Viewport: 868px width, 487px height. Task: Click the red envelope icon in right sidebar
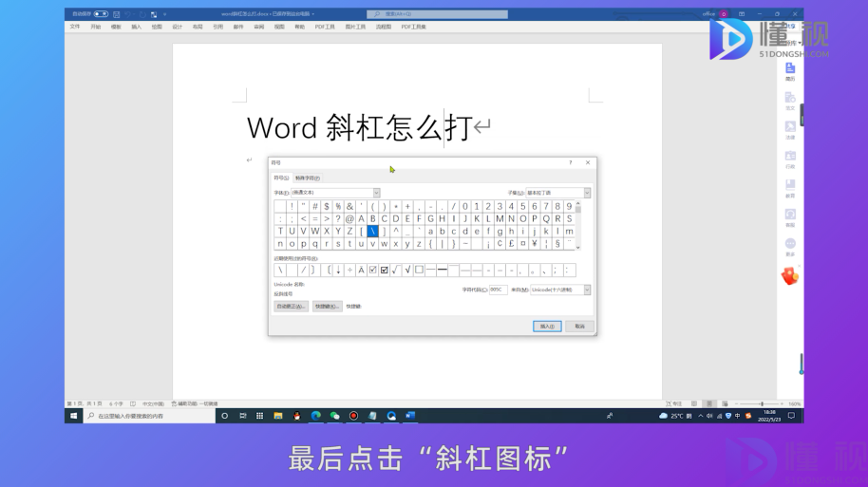coord(790,275)
